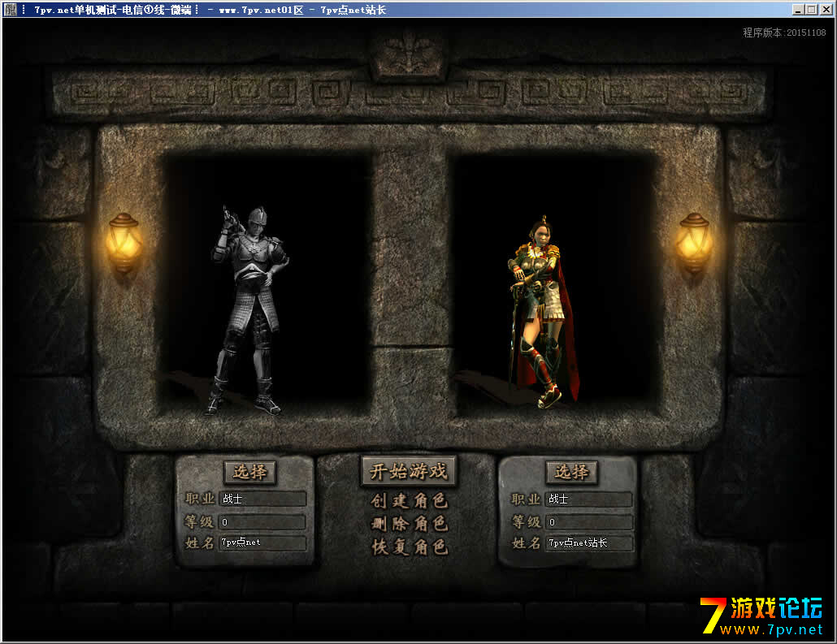Screen dimensions: 837x644
Task: Select the red-caped female warrior figure
Action: 542,312
